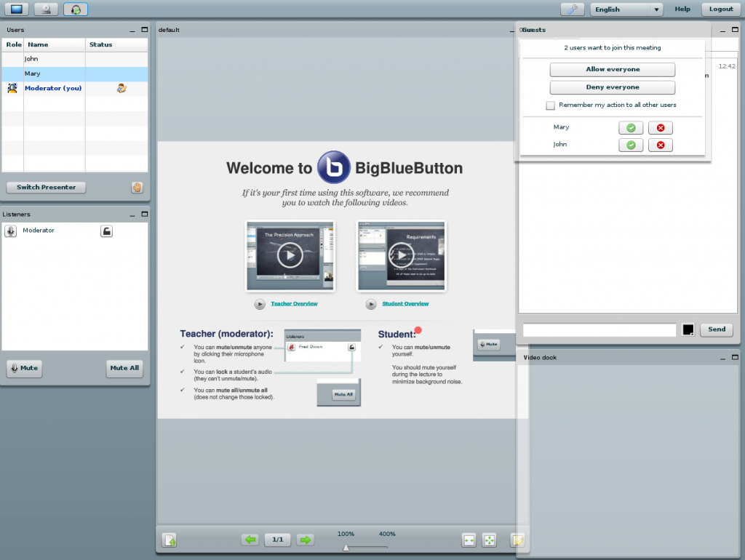Minimize the Video dock panel
The height and width of the screenshot is (560, 745).
722,359
